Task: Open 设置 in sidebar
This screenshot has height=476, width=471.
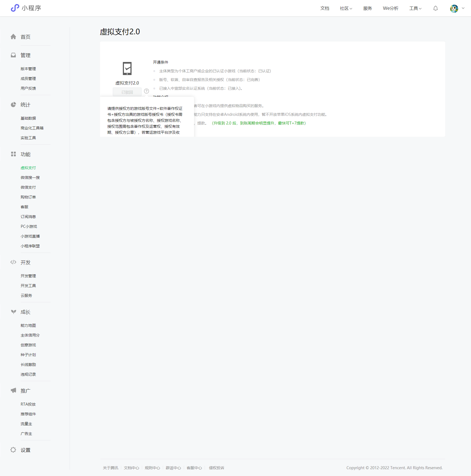Action: click(26, 450)
